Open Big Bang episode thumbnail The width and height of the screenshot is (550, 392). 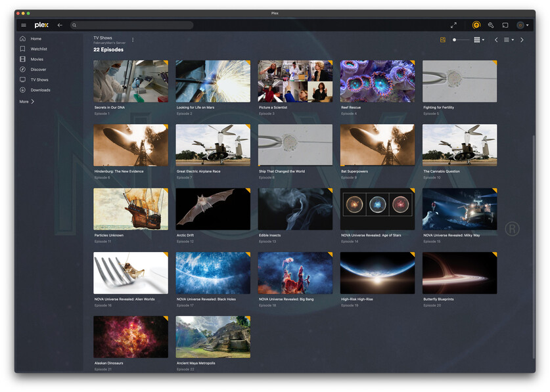295,273
